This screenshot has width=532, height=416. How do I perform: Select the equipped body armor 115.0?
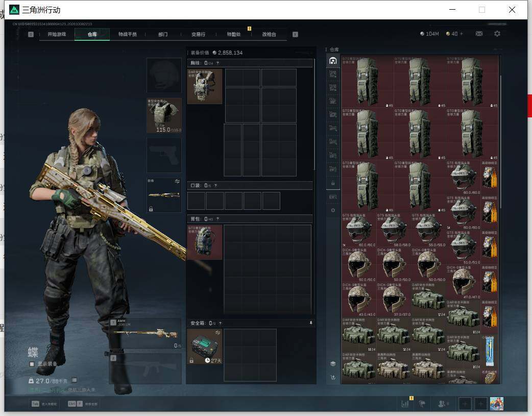click(x=164, y=115)
